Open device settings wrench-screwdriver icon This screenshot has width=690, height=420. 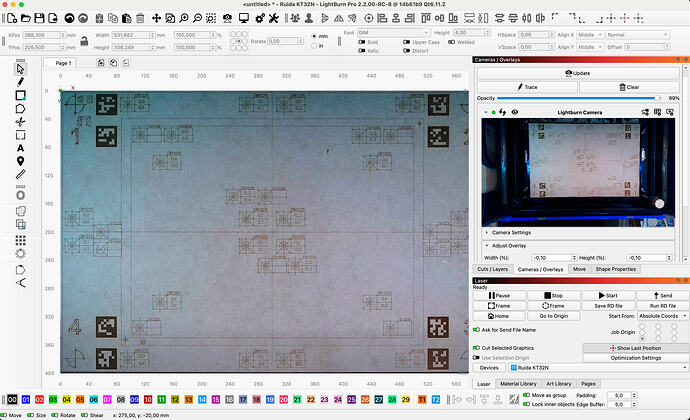(274, 18)
